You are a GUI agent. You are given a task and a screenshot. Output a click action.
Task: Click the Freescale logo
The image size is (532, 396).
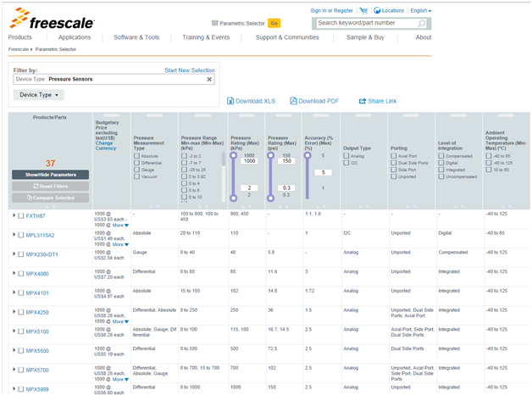point(52,19)
